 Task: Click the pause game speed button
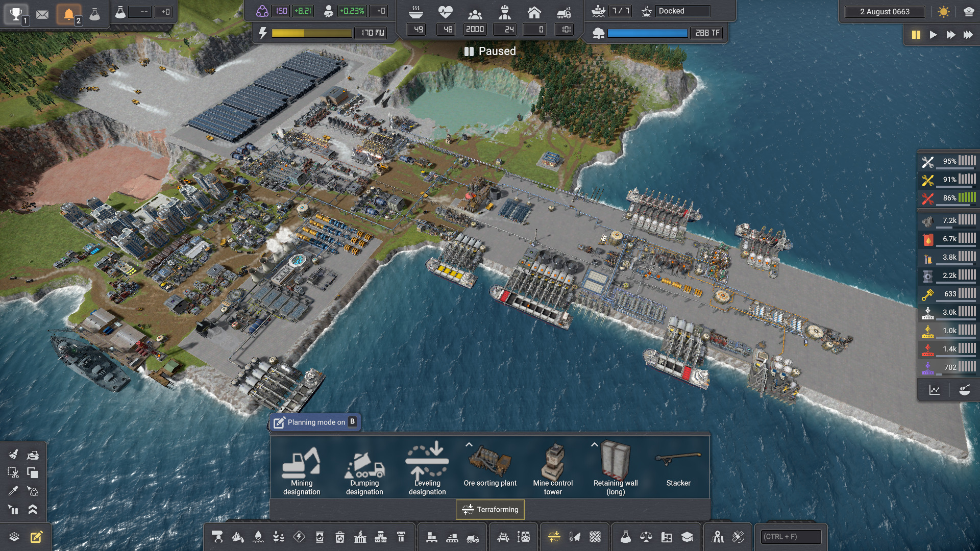[916, 35]
